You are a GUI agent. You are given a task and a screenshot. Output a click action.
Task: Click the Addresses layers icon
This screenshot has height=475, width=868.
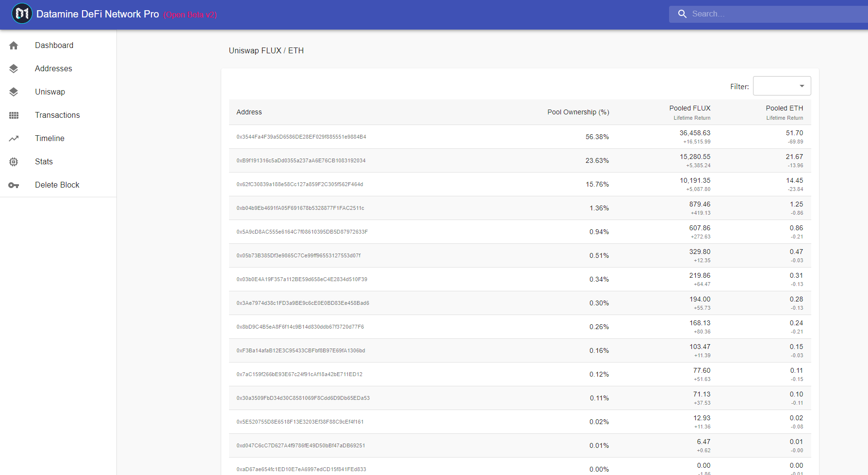(14, 69)
